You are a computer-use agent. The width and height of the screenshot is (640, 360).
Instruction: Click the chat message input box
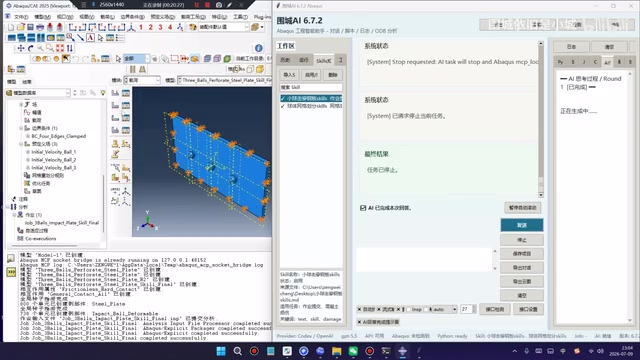pos(424,260)
